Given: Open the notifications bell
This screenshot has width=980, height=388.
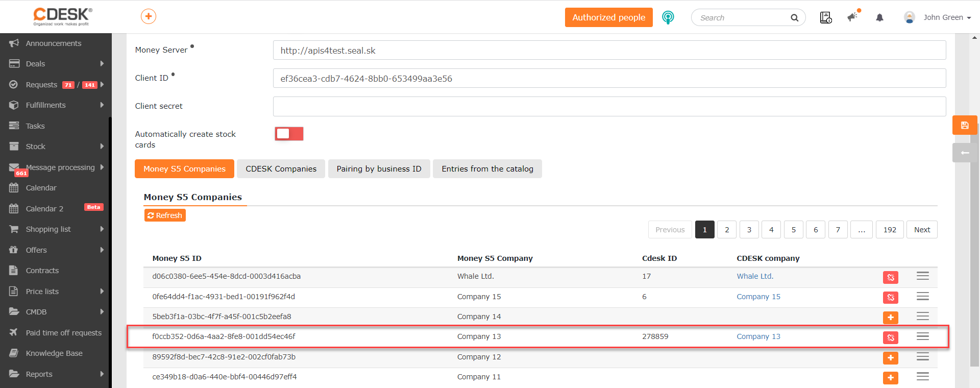Looking at the screenshot, I should (879, 18).
